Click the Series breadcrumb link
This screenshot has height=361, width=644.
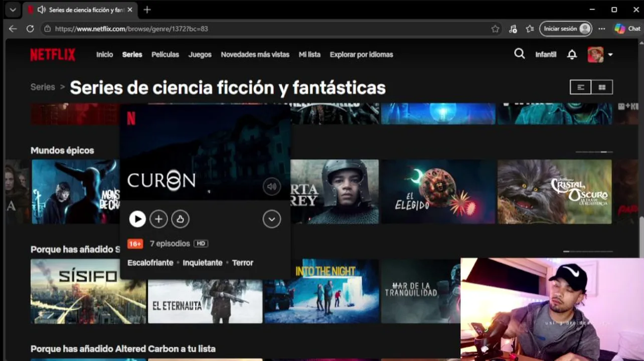click(x=43, y=87)
